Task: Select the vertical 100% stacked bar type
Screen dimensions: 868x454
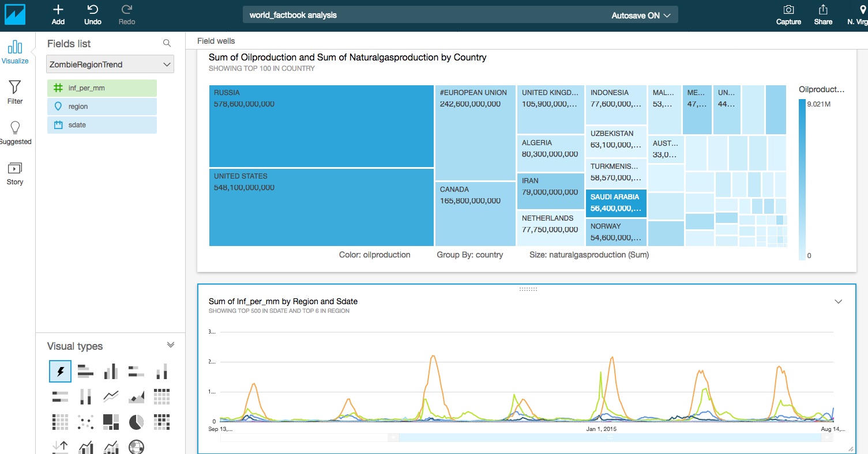Action: (85, 396)
